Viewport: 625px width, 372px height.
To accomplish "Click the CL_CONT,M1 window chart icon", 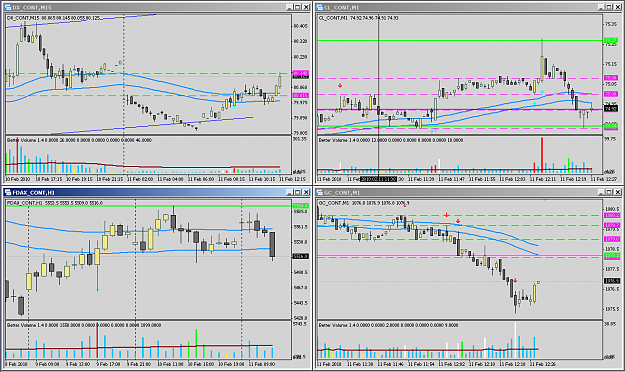I will pos(320,7).
